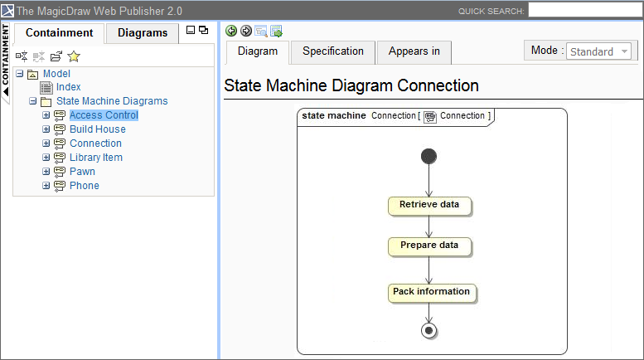Click the Quick Search input field

(585, 10)
